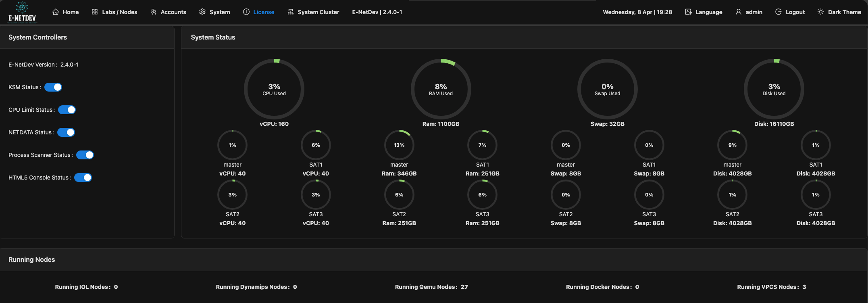
Task: Click the master vCPU 1% gauge
Action: pyautogui.click(x=233, y=145)
